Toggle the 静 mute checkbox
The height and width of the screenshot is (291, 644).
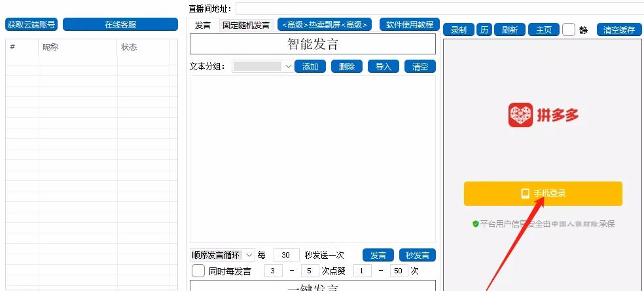point(569,29)
